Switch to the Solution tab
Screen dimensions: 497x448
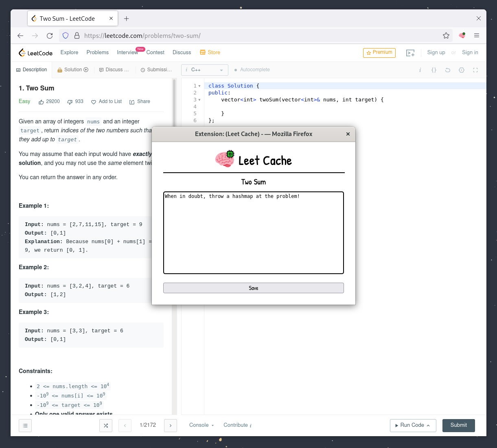(73, 70)
